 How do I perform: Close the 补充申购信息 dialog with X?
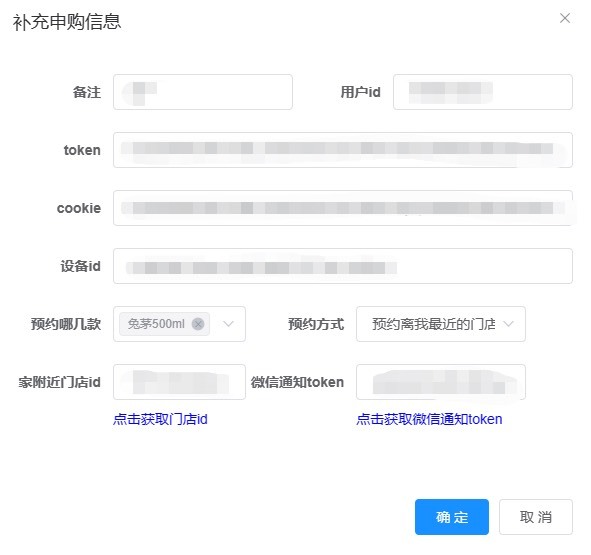click(x=565, y=18)
